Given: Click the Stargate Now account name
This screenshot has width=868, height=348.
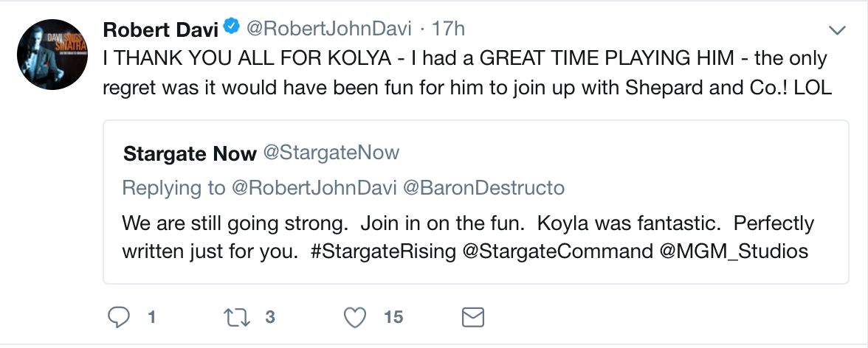Looking at the screenshot, I should click(x=190, y=153).
